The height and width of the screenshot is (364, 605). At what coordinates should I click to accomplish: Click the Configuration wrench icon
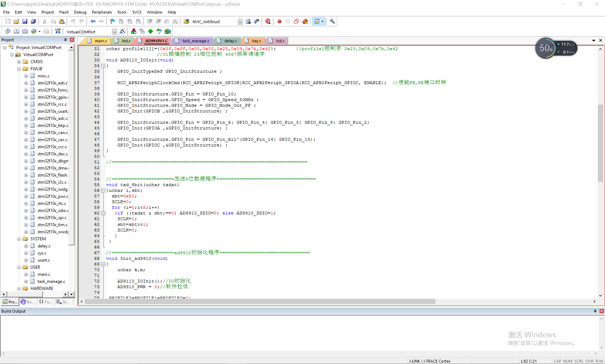(x=332, y=21)
